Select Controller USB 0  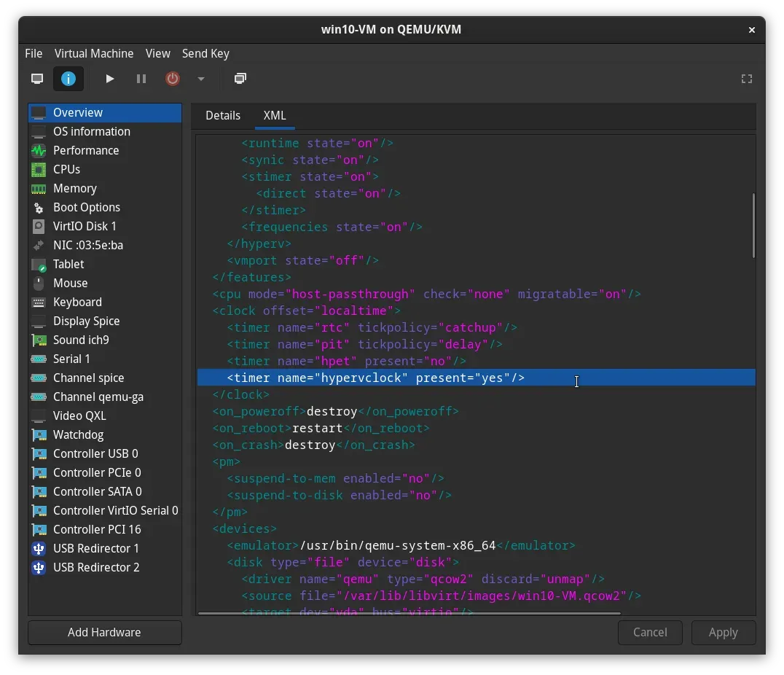coord(105,454)
